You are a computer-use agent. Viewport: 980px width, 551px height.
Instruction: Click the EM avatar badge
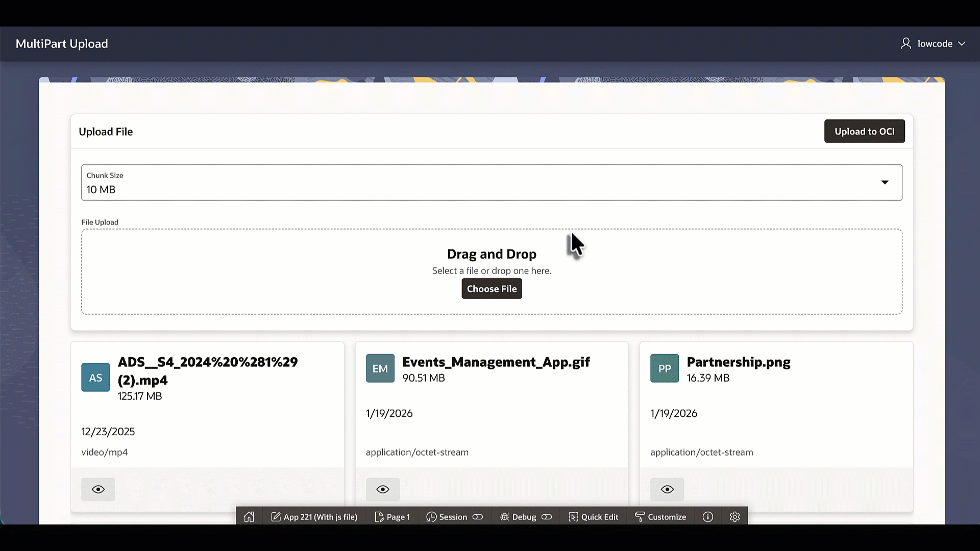(380, 368)
